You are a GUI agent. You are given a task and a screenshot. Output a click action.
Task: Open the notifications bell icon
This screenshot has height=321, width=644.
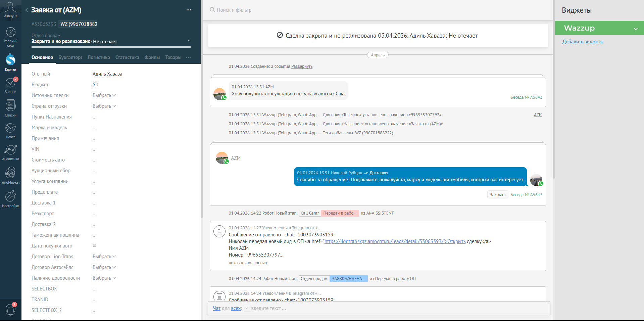[x=10, y=309]
